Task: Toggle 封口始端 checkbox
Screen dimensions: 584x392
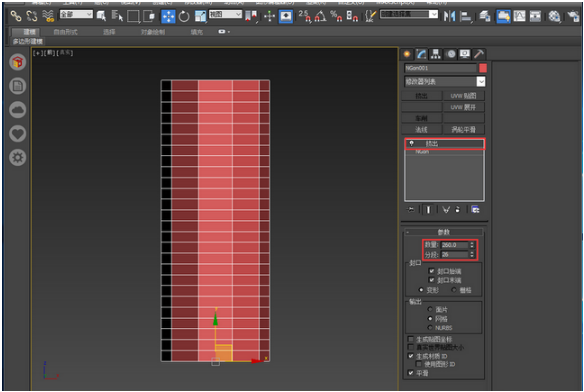Action: tap(432, 271)
